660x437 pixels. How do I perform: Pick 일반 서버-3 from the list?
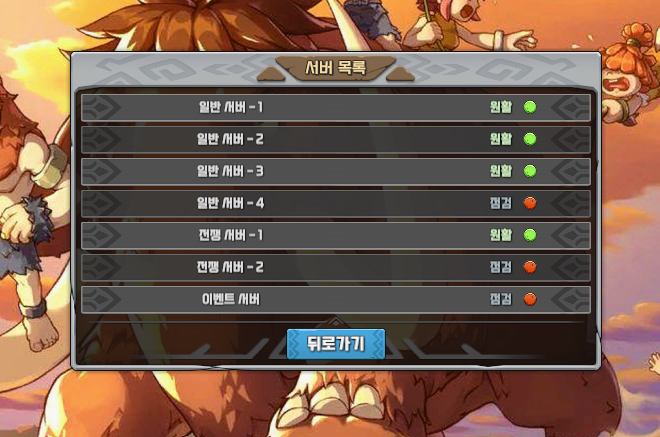(x=335, y=171)
